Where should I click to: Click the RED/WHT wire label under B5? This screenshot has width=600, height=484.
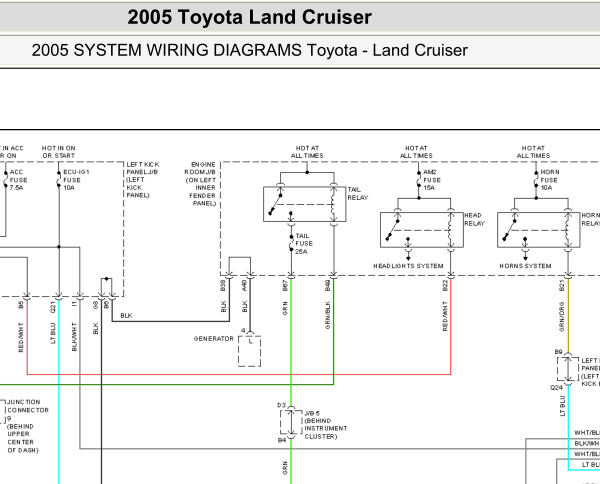coord(21,337)
